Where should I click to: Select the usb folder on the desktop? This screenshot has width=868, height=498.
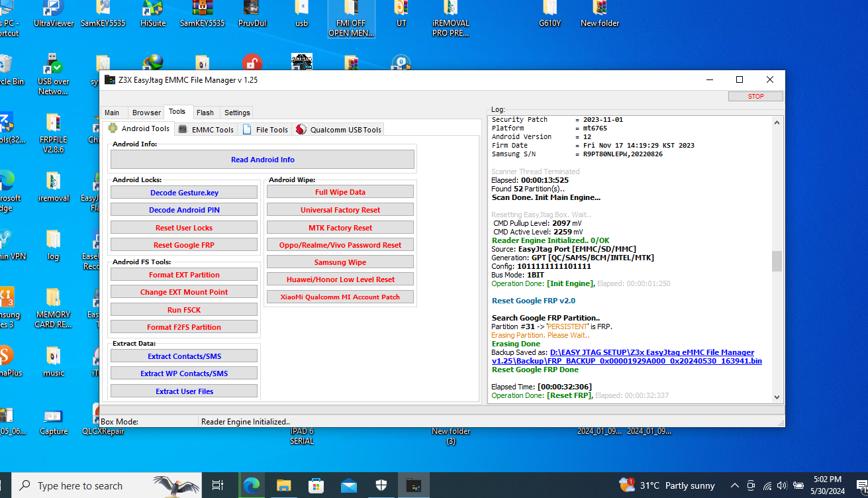301,13
